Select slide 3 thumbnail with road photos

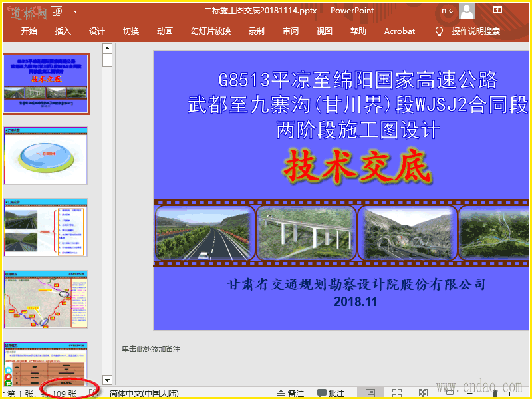pyautogui.click(x=45, y=227)
